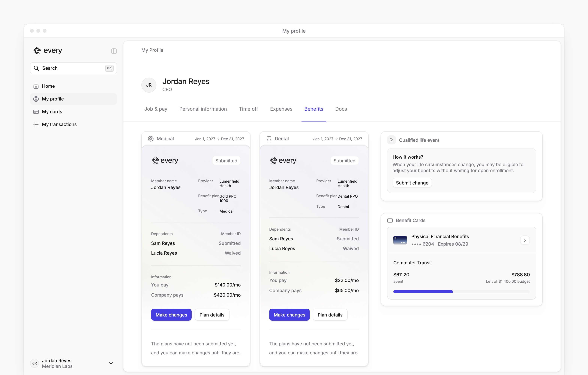Click the Physical Financial Benefits card thumbnail
The width and height of the screenshot is (588, 375).
(400, 240)
